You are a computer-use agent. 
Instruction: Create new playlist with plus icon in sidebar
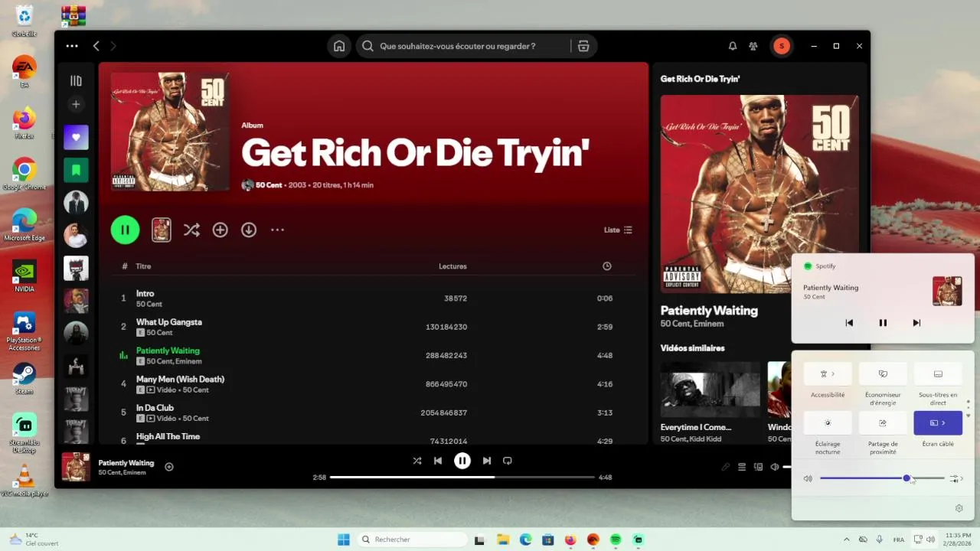point(76,104)
